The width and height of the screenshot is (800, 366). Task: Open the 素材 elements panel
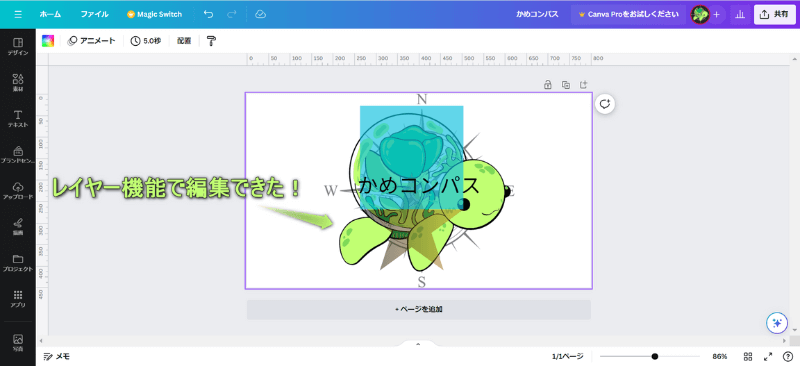click(x=18, y=82)
